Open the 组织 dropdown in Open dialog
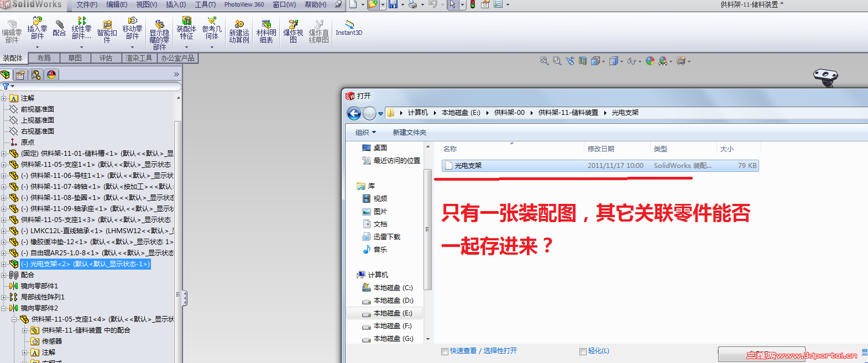This screenshot has height=363, width=868. 365,133
